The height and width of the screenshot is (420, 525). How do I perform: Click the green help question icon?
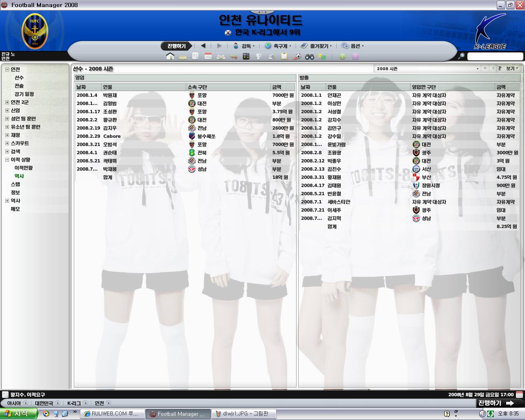(342, 57)
